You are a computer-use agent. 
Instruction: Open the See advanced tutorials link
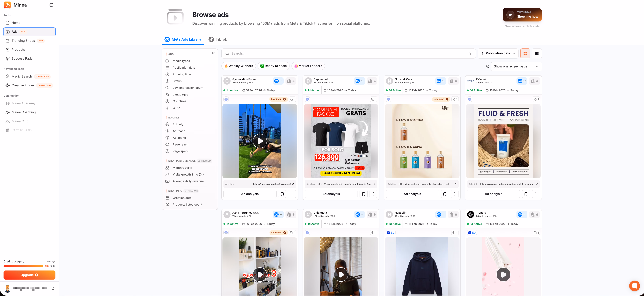point(522,26)
